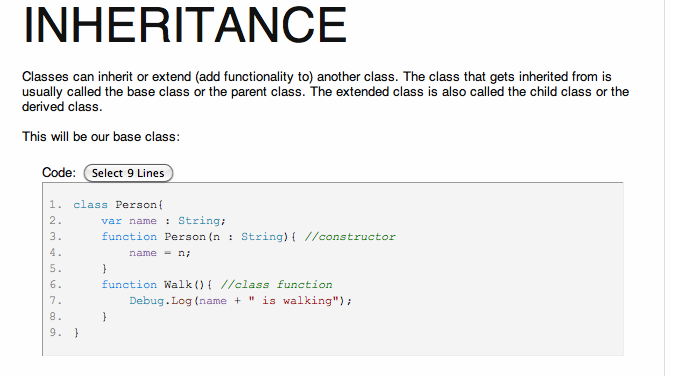The height and width of the screenshot is (376, 693).
Task: Click 'This will be our base class:' text
Action: point(101,137)
